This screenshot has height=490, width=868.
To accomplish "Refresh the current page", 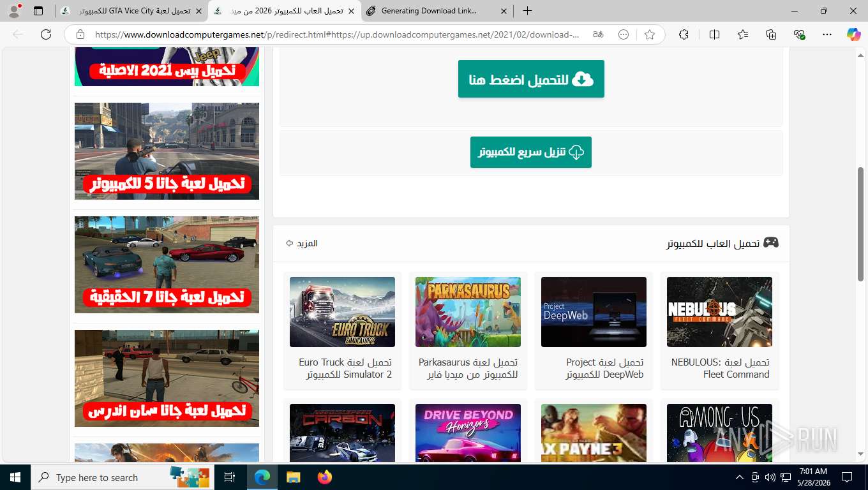I will pyautogui.click(x=46, y=34).
